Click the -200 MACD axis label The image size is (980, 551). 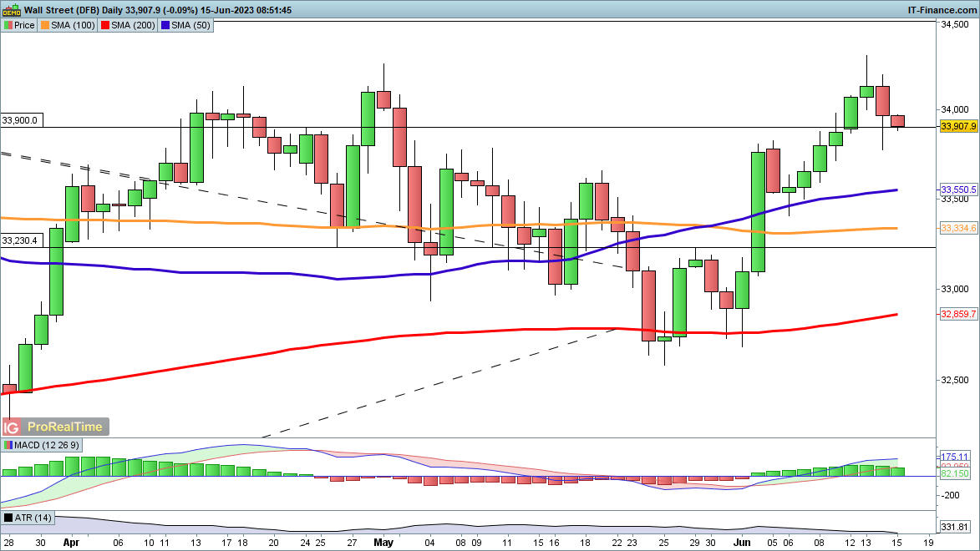pyautogui.click(x=951, y=495)
